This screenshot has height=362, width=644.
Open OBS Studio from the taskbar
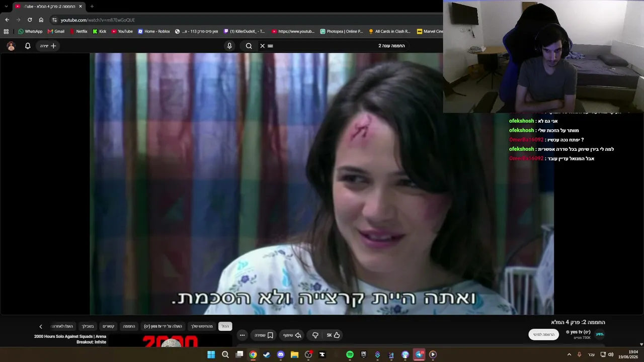(x=308, y=354)
